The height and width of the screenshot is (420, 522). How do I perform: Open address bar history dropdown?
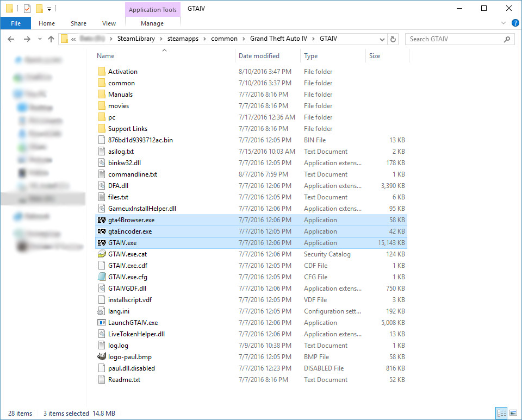point(382,39)
